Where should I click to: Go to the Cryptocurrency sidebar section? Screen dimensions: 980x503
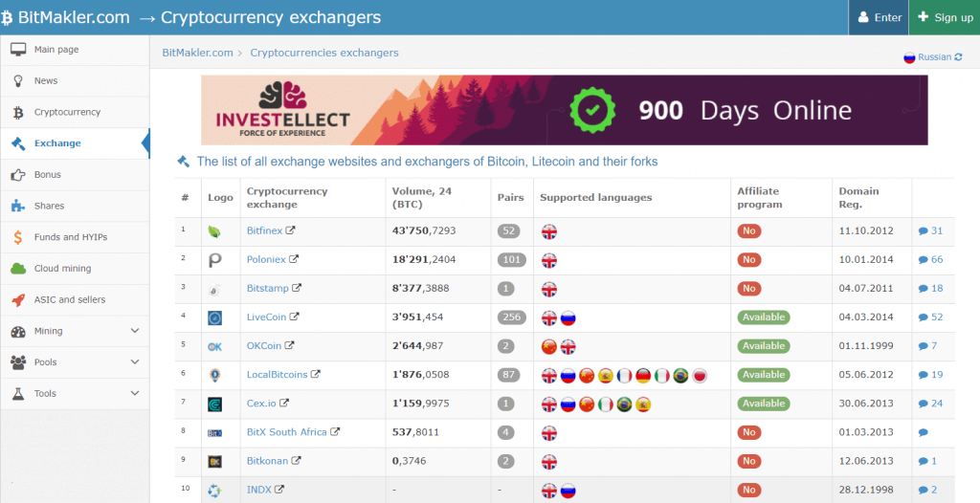75,112
